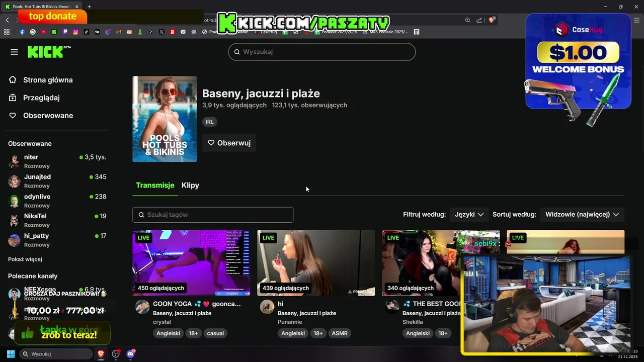Expand followed channels with Pokaż więcej
This screenshot has height=362, width=644.
point(25,259)
